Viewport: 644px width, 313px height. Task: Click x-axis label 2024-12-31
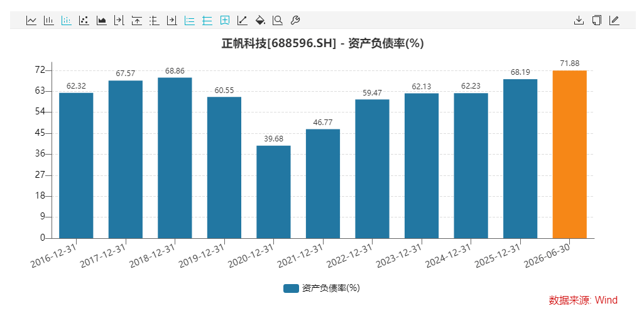(x=449, y=257)
